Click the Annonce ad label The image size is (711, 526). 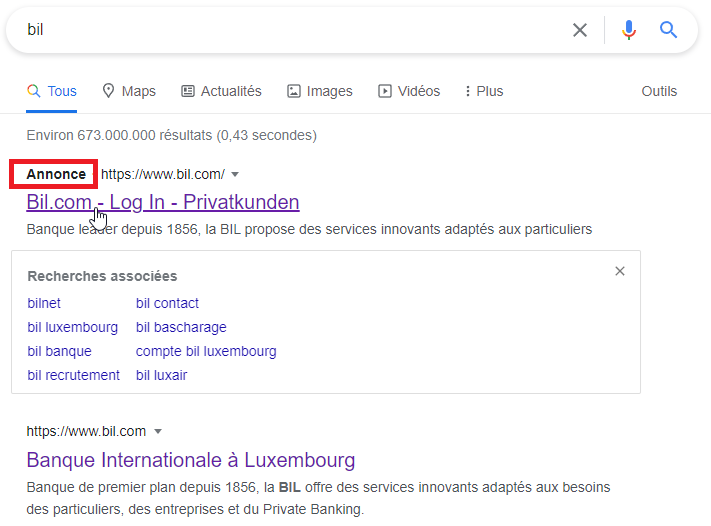[x=56, y=175]
